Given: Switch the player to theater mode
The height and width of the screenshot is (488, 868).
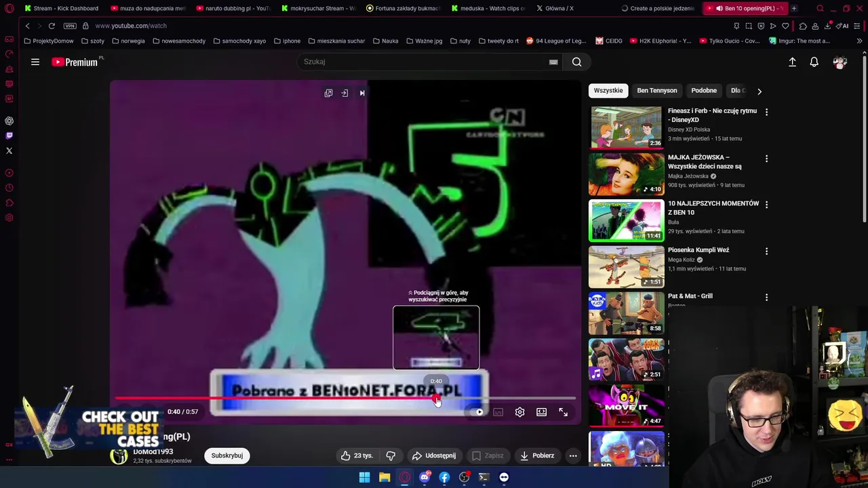Looking at the screenshot, I should [541, 412].
